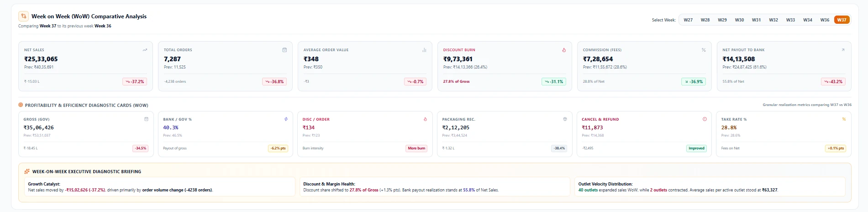
Task: Click the flame icon on Disc / Order card
Action: pyautogui.click(x=425, y=119)
